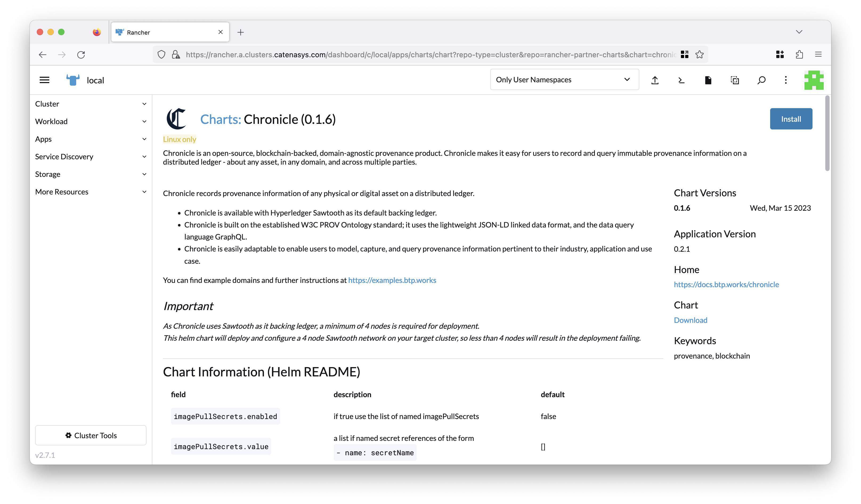Reload the current page

click(x=81, y=55)
